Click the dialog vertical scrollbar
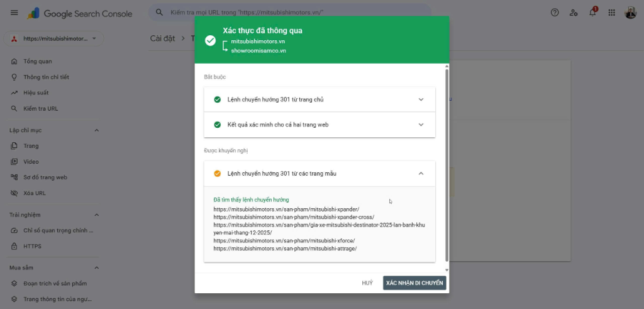The image size is (644, 309). click(447, 164)
